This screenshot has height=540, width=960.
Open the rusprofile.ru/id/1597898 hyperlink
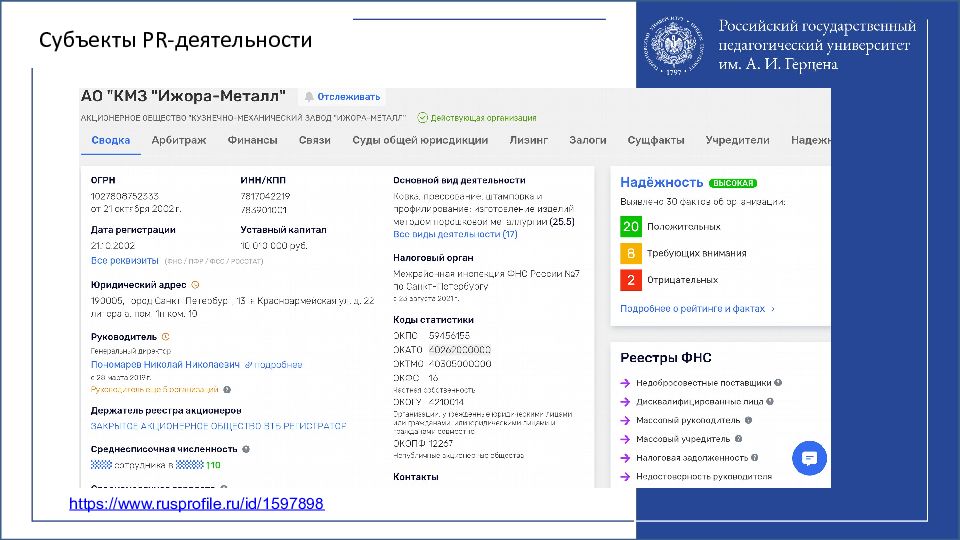click(197, 504)
